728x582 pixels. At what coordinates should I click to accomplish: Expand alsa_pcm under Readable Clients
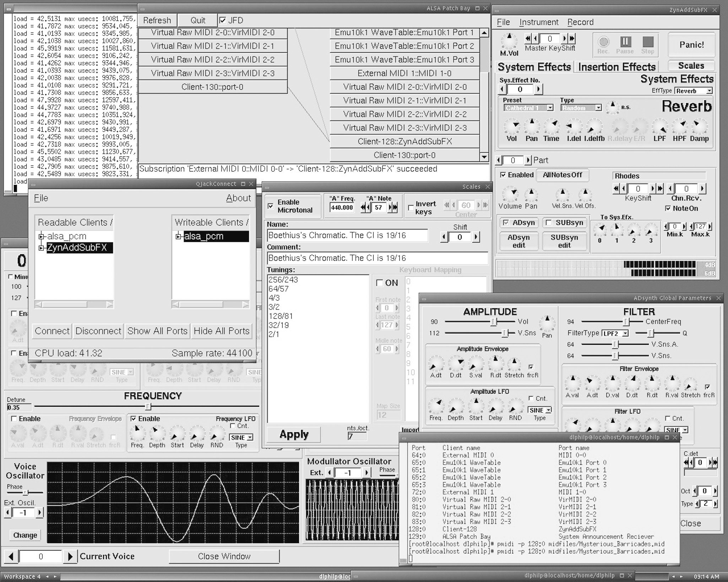point(42,236)
